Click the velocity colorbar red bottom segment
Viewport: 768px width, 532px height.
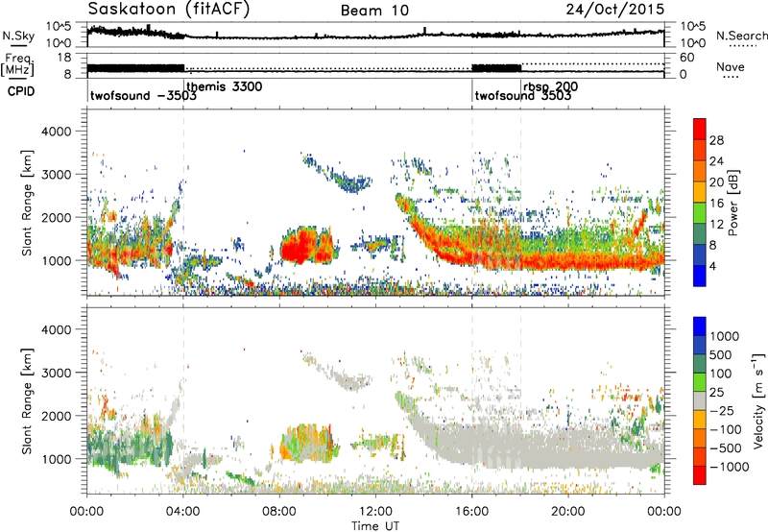[x=700, y=475]
